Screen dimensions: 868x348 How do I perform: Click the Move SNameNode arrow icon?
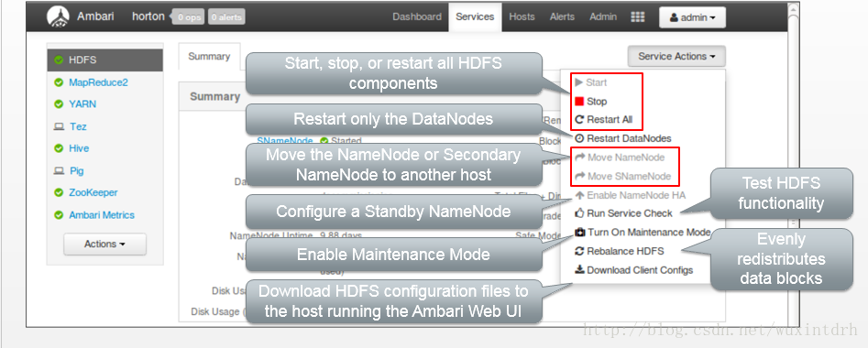pos(580,176)
